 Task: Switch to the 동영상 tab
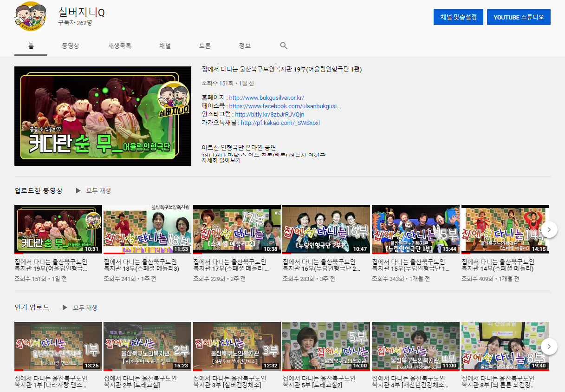point(71,46)
